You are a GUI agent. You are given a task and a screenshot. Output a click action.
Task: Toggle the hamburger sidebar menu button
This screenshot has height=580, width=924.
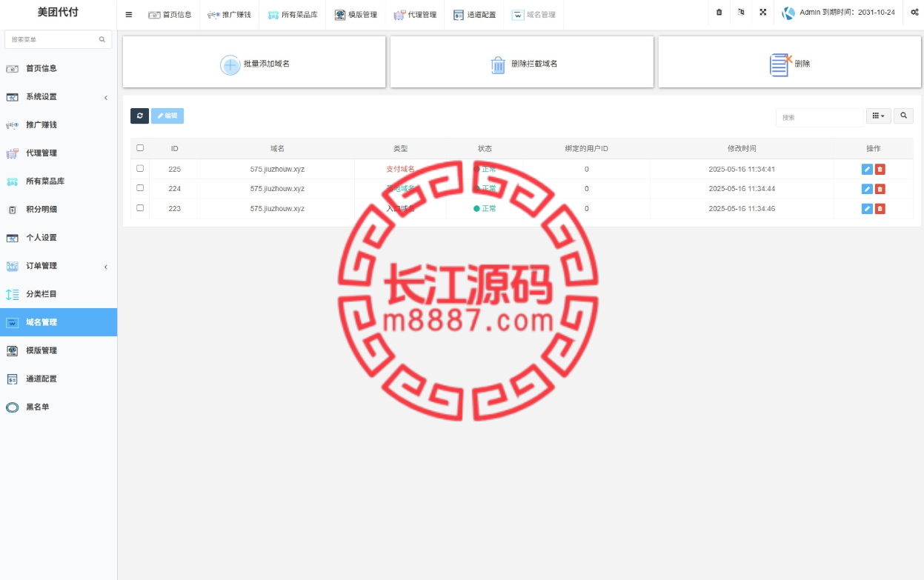click(129, 14)
